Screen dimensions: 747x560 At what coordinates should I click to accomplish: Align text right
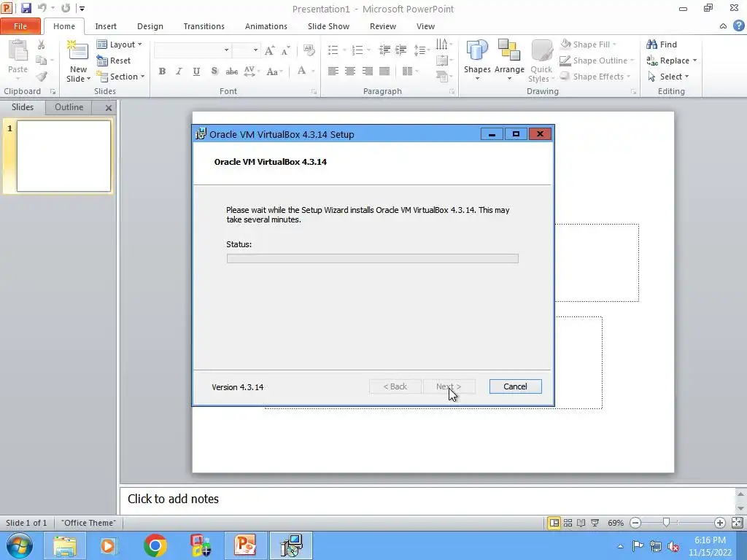coord(368,71)
